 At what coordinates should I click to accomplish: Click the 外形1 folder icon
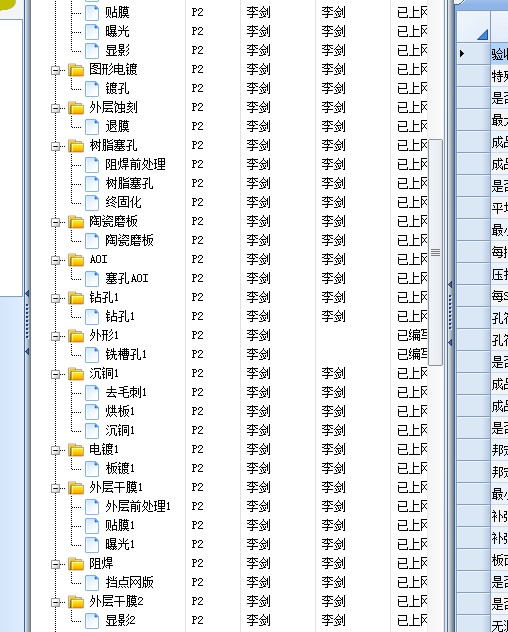point(76,335)
